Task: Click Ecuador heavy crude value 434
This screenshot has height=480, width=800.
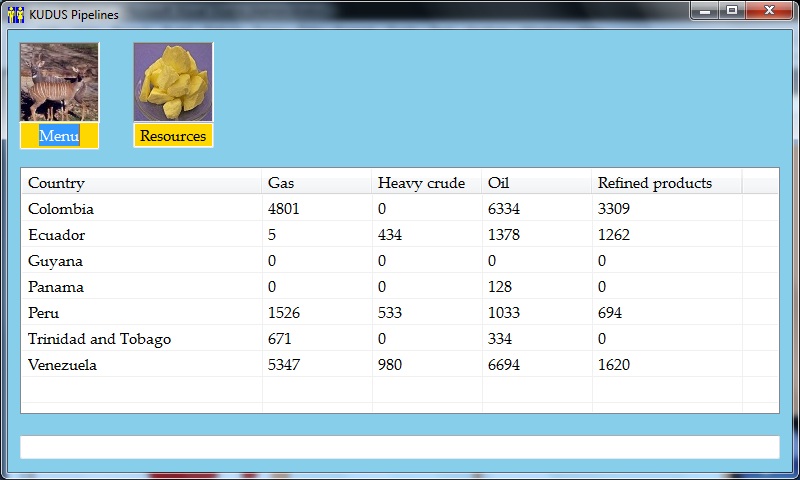Action: click(390, 235)
